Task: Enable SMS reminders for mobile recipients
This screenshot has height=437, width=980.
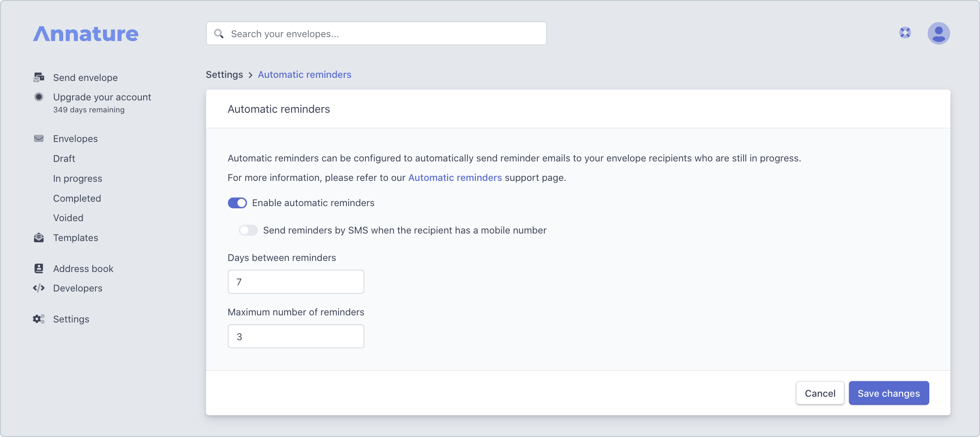Action: [x=248, y=230]
